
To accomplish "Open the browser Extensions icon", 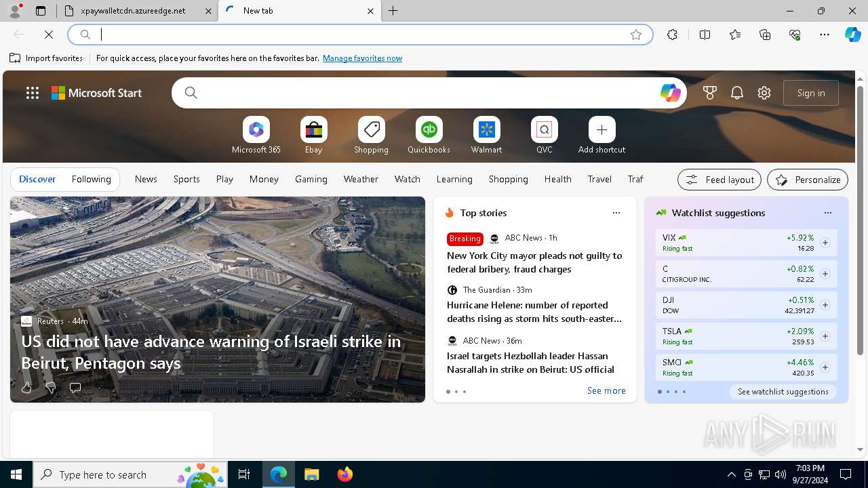I will click(x=672, y=35).
